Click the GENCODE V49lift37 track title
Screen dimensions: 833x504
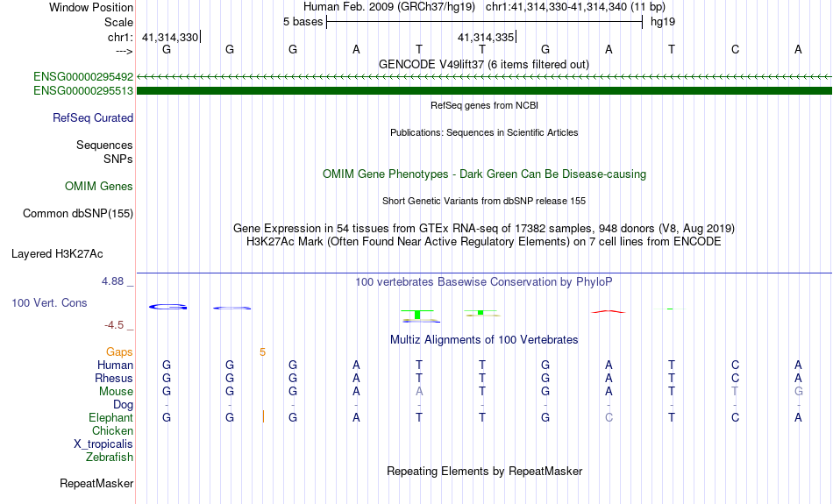pyautogui.click(x=484, y=64)
